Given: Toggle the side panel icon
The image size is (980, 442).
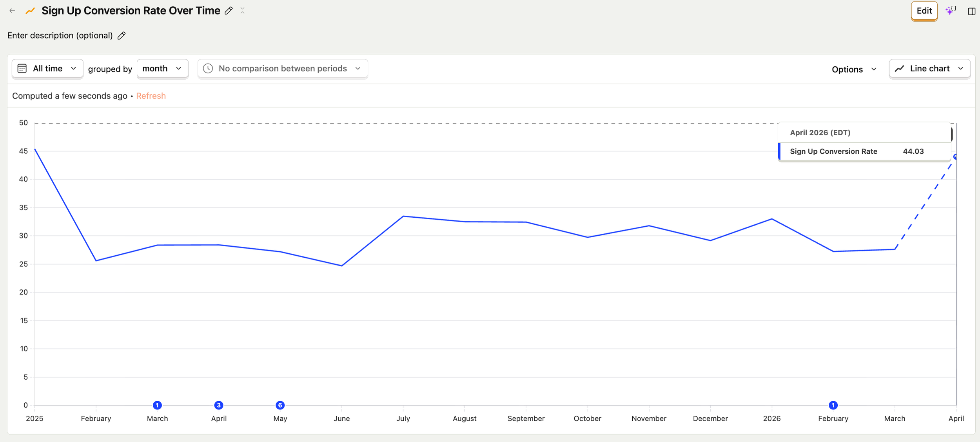Looking at the screenshot, I should [971, 11].
